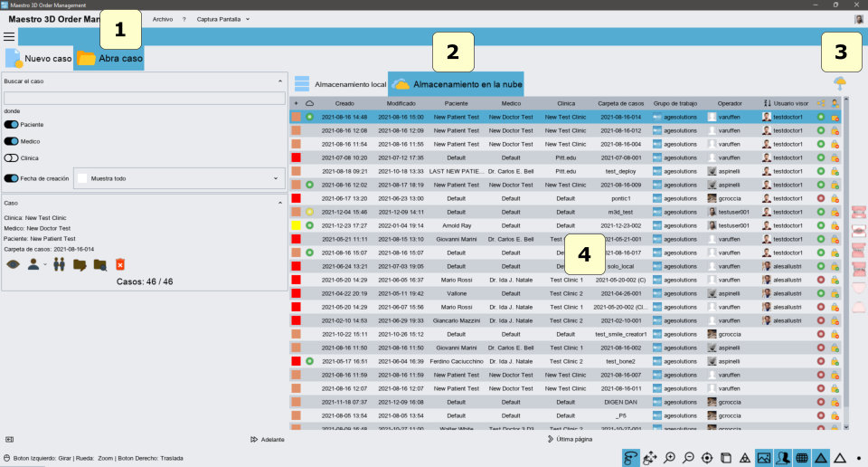
Task: Enable the Clinica search filter
Action: click(x=11, y=157)
